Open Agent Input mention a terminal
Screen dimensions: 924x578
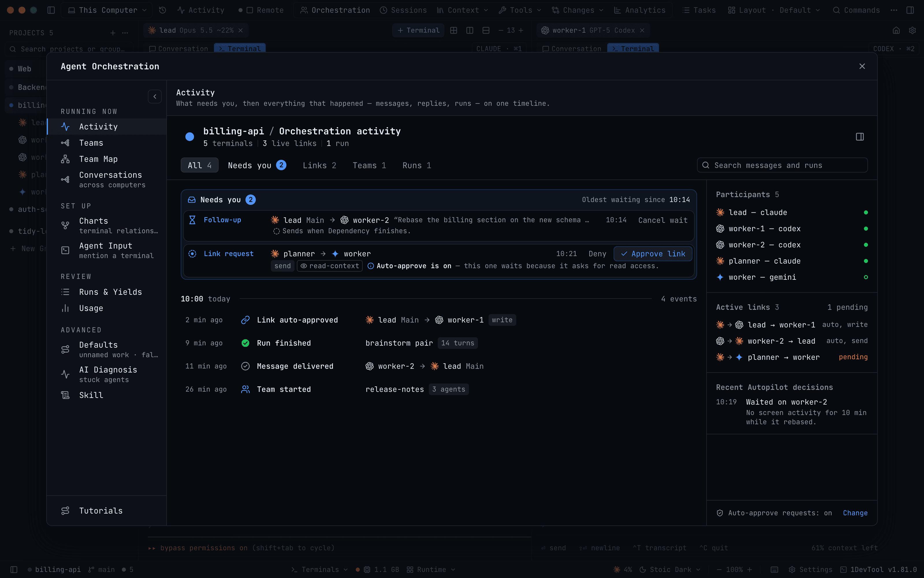[x=107, y=250]
